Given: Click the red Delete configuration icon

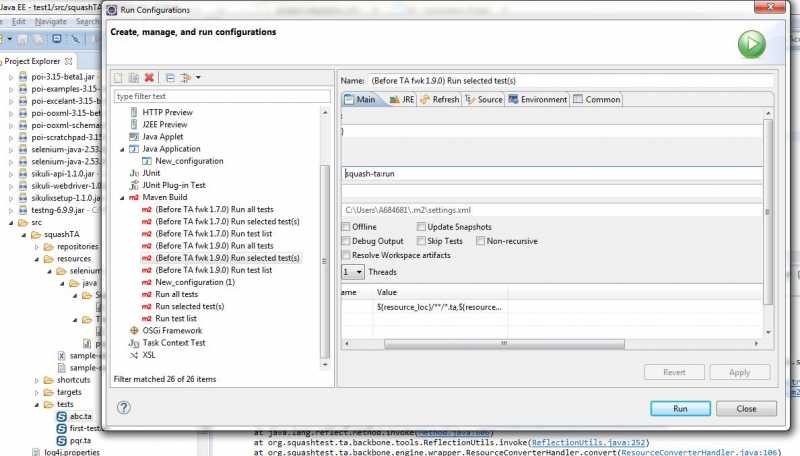Looking at the screenshot, I should click(x=149, y=78).
